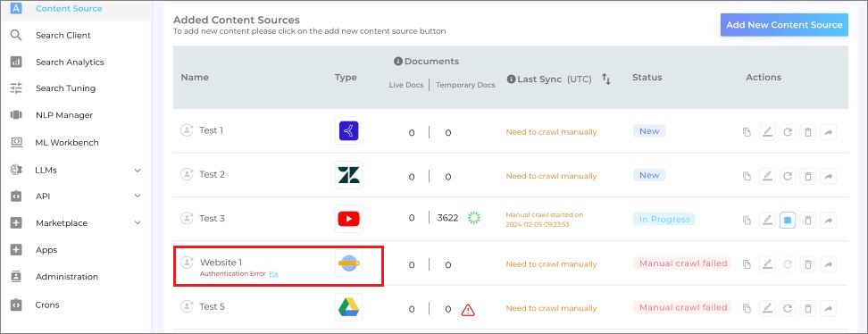Go to the Crons page
The image size is (868, 334).
47,305
